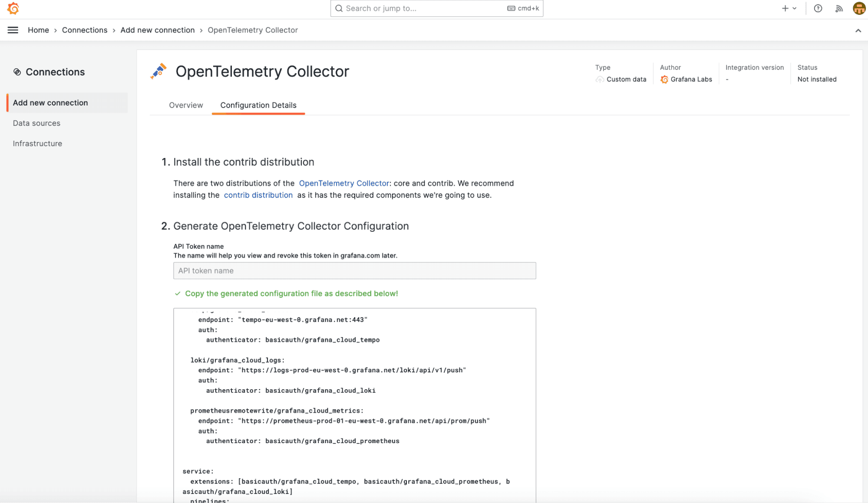The image size is (868, 503).
Task: Focus the Search or jump to box
Action: coord(436,8)
